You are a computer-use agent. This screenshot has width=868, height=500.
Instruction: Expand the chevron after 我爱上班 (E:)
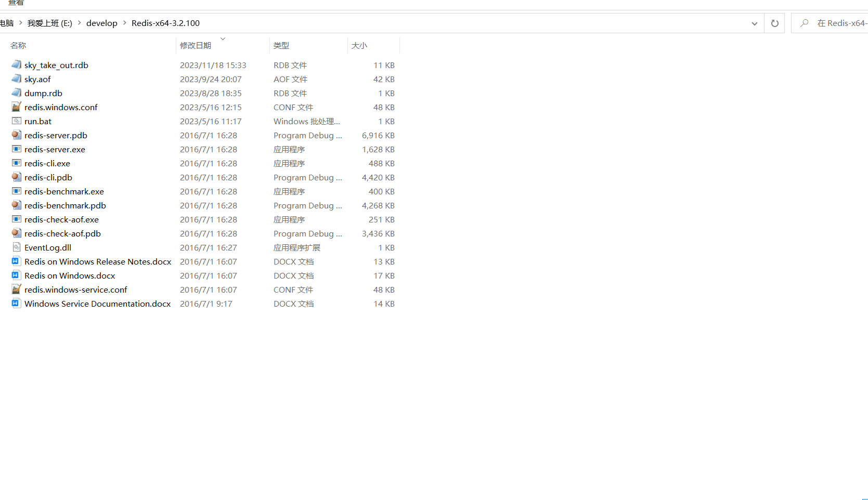pyautogui.click(x=80, y=23)
